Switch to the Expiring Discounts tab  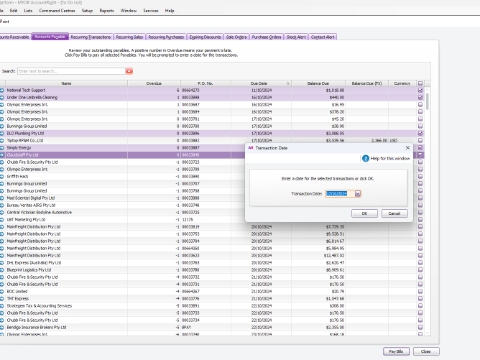click(x=205, y=37)
